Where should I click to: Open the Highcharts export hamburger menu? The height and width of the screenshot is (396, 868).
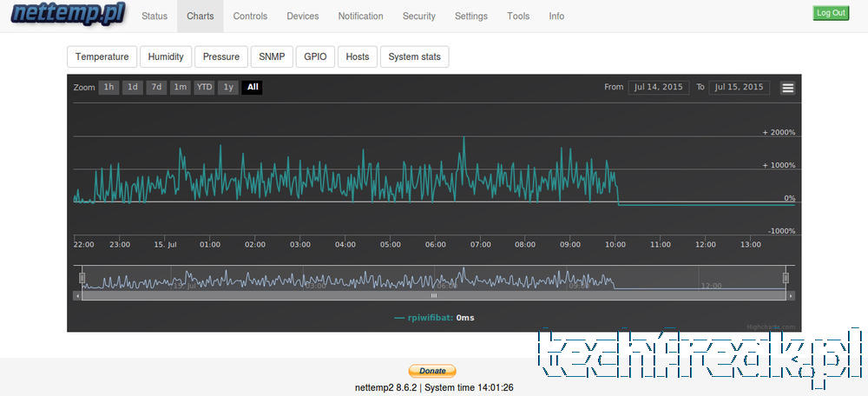click(788, 88)
